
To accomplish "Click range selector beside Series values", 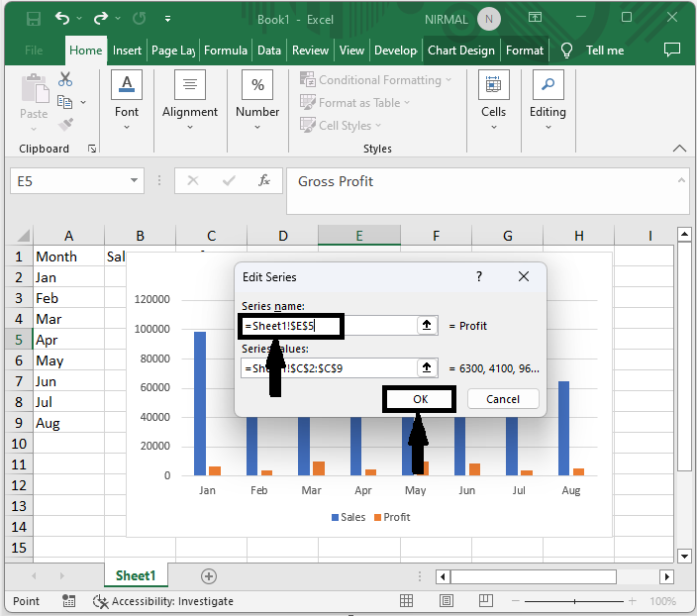I will [427, 368].
